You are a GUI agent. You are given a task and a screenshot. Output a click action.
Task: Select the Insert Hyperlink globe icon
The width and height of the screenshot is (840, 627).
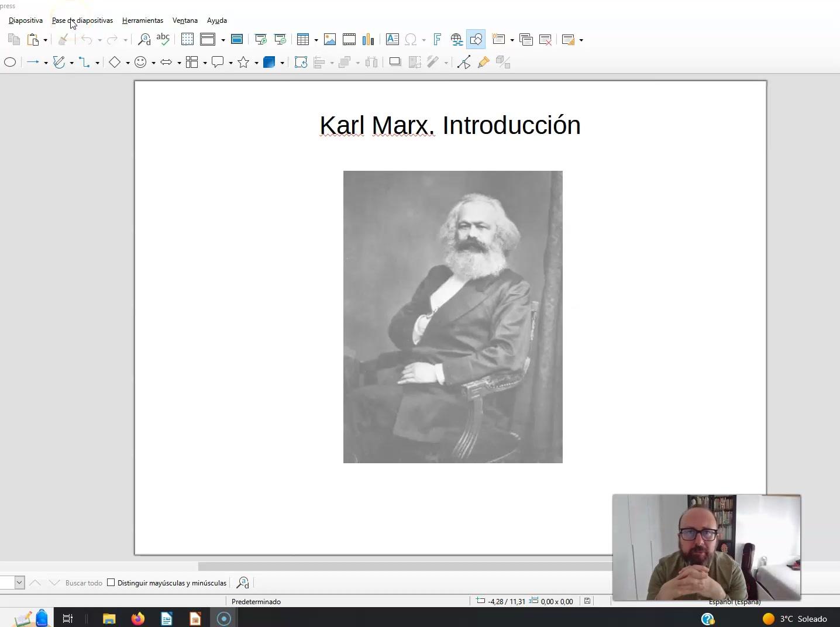(x=457, y=40)
